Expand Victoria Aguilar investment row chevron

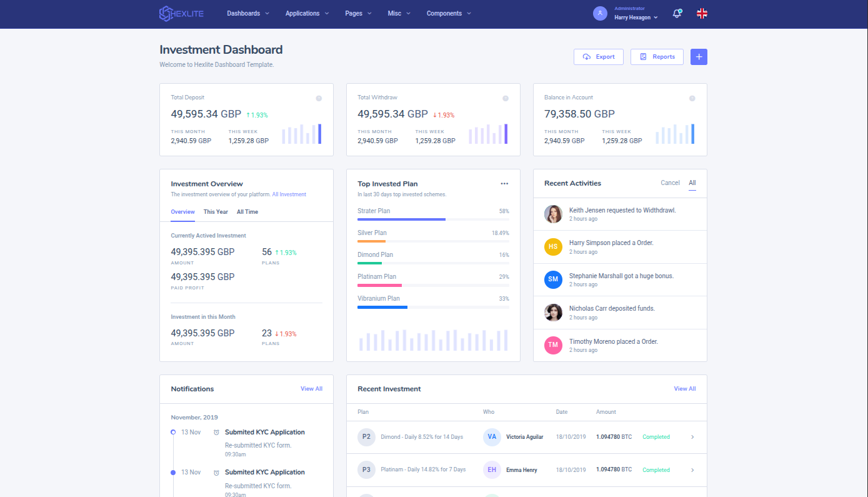692,437
